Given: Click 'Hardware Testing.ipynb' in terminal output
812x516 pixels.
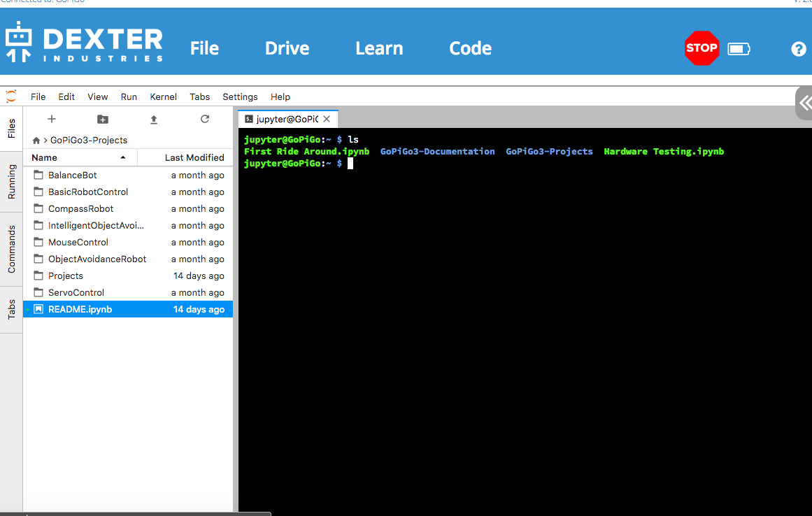Looking at the screenshot, I should tap(664, 152).
